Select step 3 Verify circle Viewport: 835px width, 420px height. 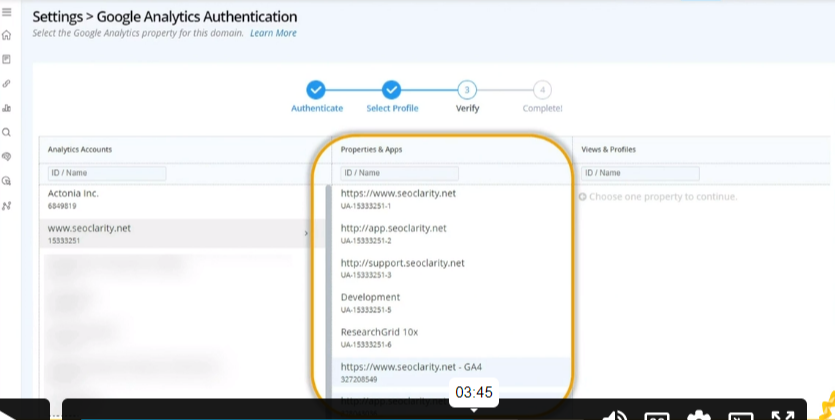tap(467, 90)
